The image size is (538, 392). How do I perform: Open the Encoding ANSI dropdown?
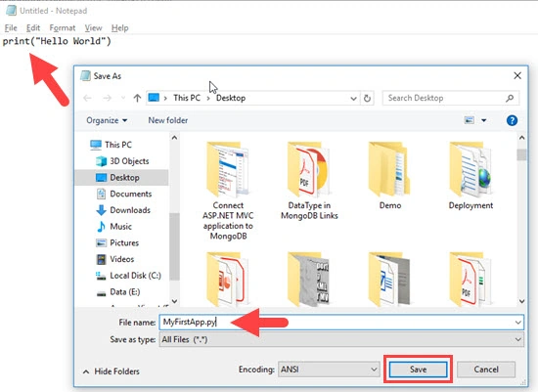[329, 370]
